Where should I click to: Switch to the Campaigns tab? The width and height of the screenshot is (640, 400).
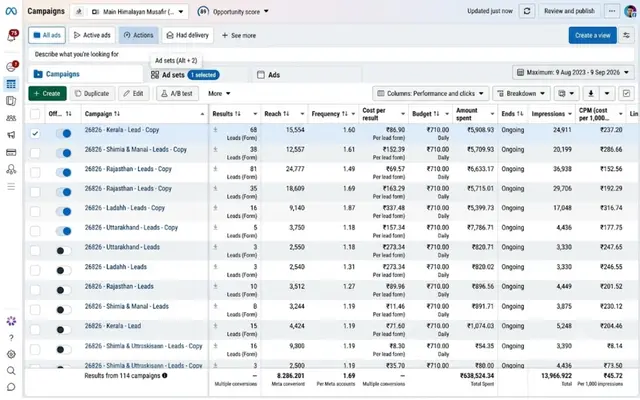coord(86,74)
